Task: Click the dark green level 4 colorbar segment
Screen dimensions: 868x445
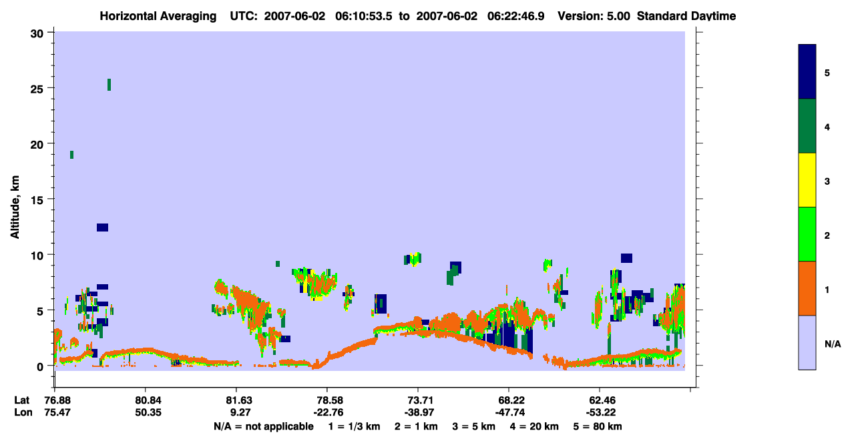Action: point(807,126)
